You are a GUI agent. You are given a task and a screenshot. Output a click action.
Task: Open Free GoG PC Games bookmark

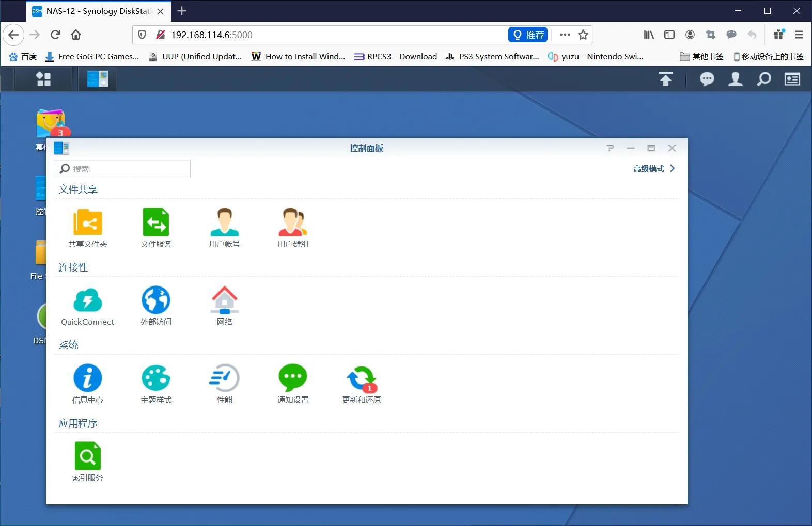92,57
